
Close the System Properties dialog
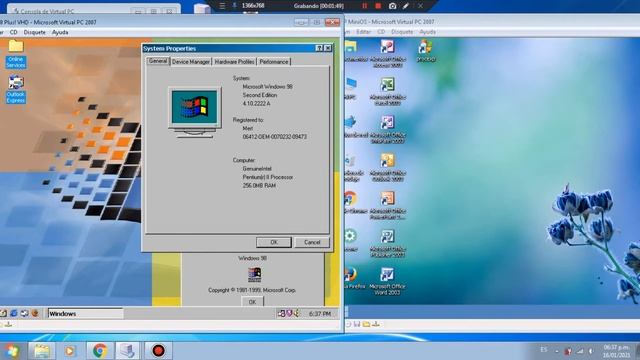tap(327, 48)
